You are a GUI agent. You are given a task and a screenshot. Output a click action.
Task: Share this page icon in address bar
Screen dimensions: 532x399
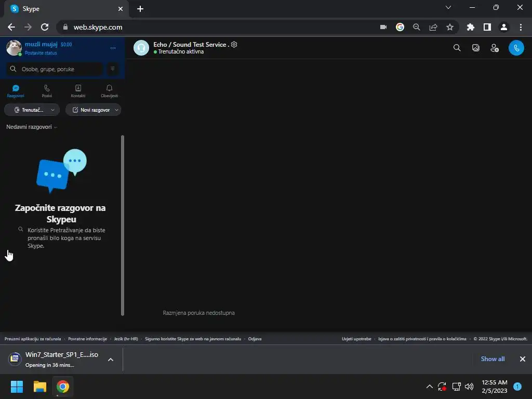pyautogui.click(x=433, y=27)
